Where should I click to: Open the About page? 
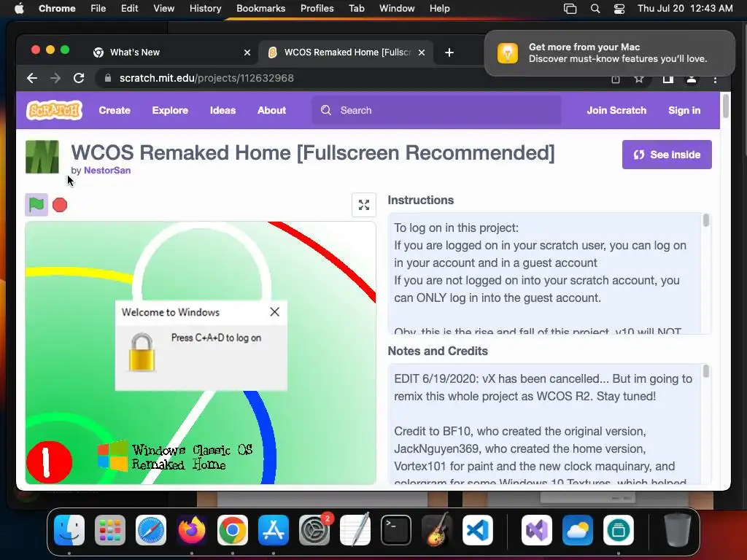271,110
